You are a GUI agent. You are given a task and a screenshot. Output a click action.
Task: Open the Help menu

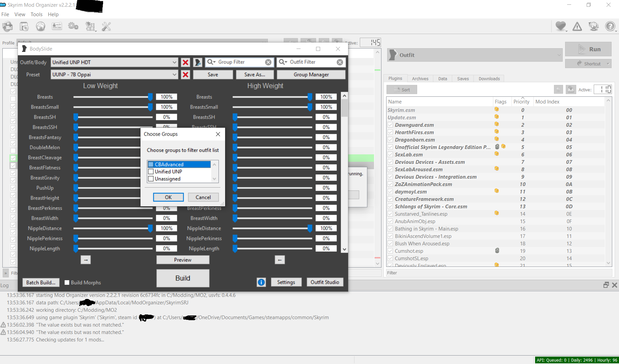[x=53, y=14]
